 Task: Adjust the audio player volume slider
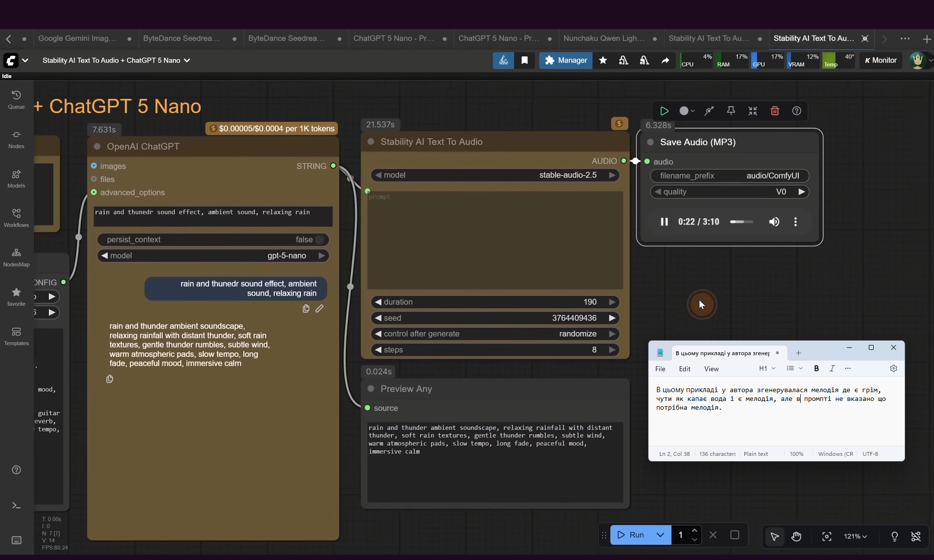coord(741,222)
